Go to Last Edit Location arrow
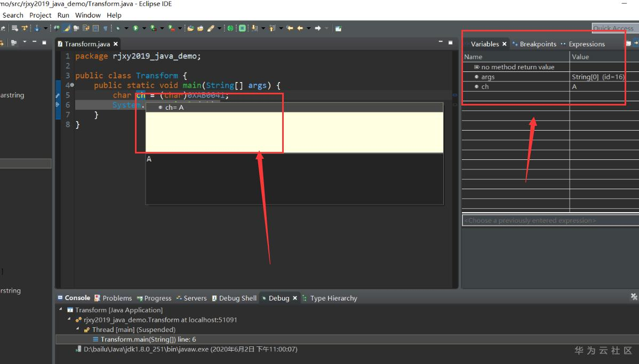 [289, 28]
